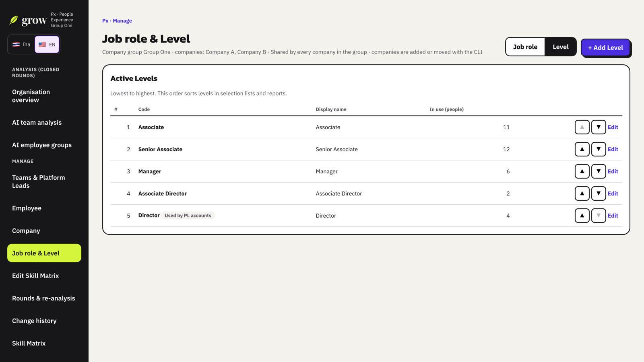Move Associate Director level up

click(x=582, y=193)
